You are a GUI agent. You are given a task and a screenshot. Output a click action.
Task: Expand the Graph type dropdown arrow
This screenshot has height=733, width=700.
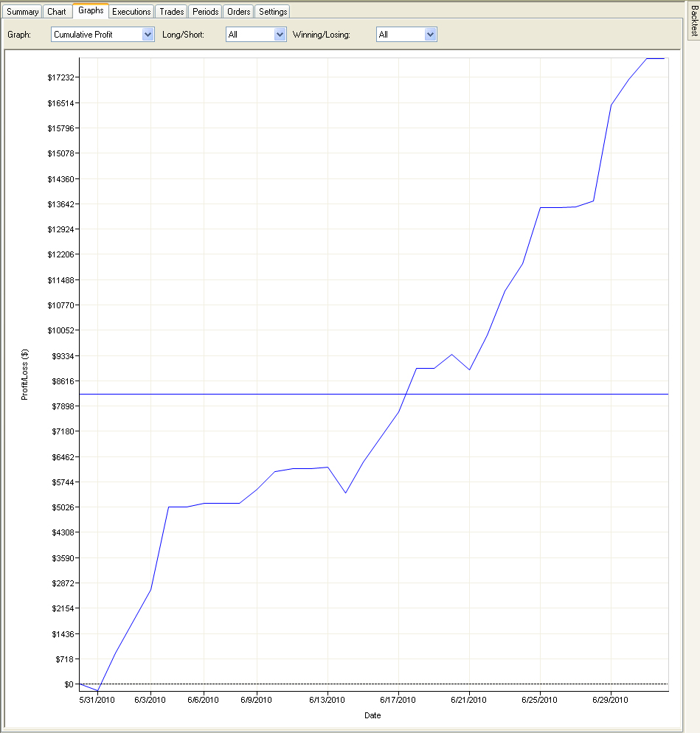(x=148, y=35)
